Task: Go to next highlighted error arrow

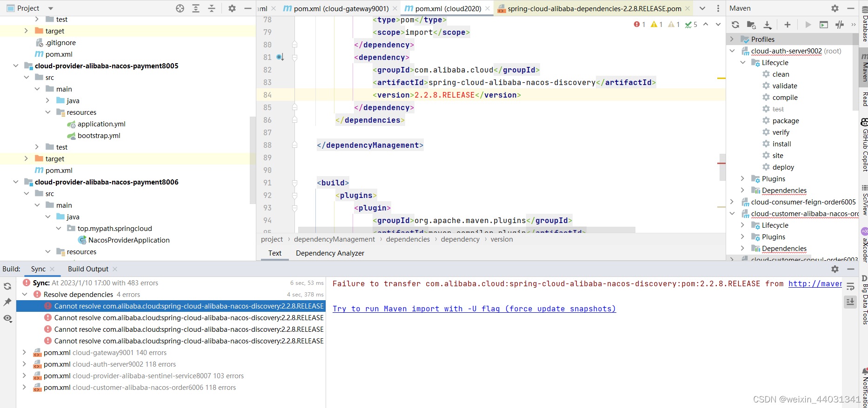Action: coord(718,24)
